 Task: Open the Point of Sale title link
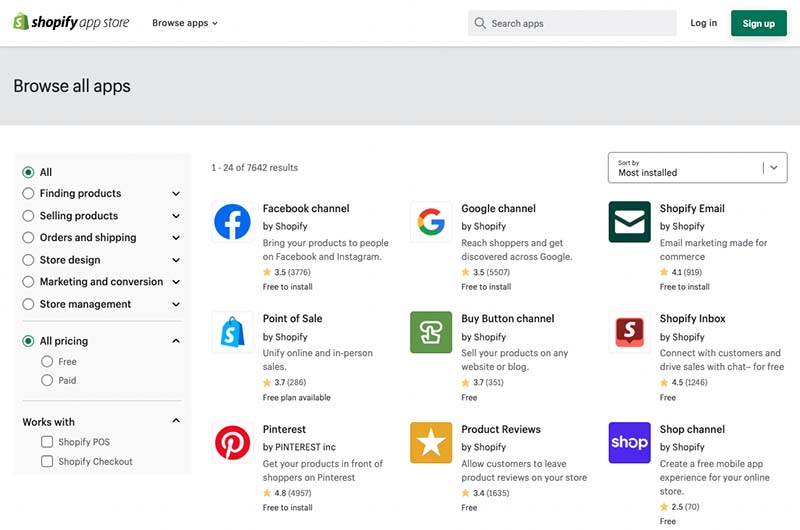point(292,319)
